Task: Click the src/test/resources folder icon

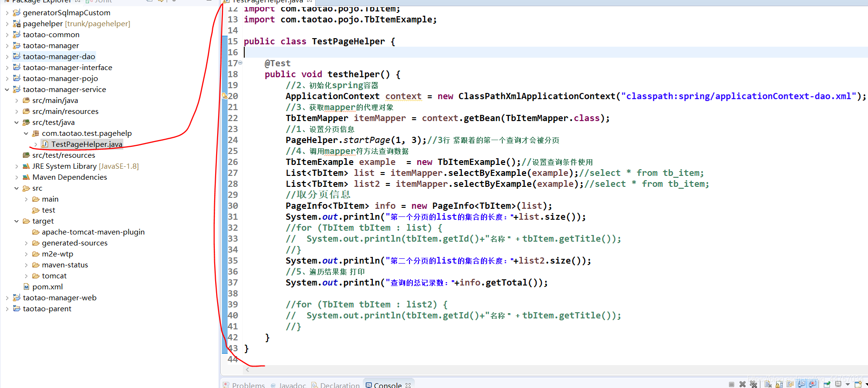Action: [x=26, y=155]
